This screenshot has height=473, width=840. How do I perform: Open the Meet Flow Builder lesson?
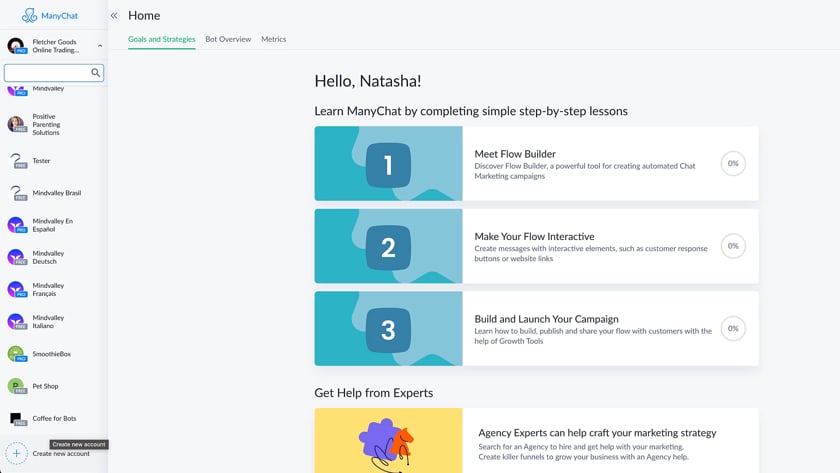[536, 163]
